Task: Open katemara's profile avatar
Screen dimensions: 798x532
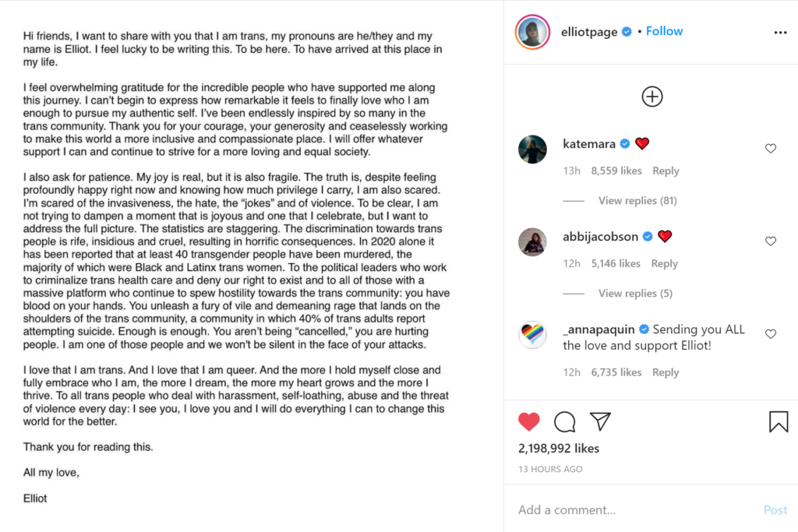Action: (x=532, y=149)
